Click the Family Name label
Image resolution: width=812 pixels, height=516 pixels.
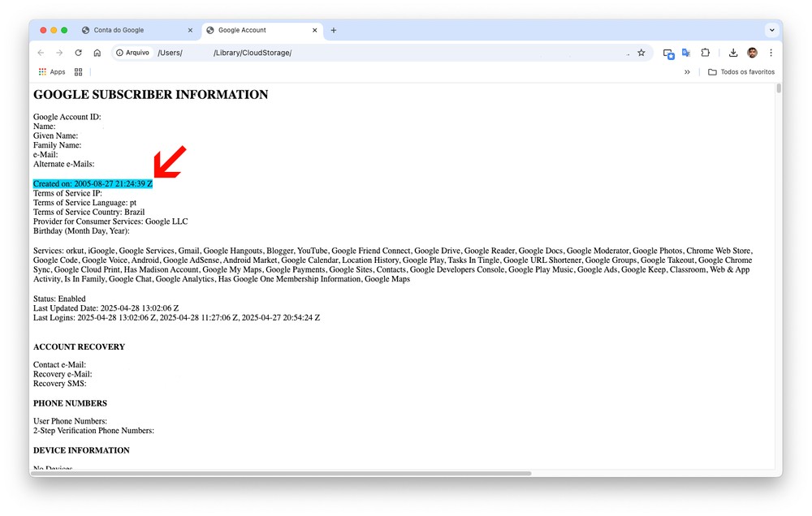click(x=57, y=145)
